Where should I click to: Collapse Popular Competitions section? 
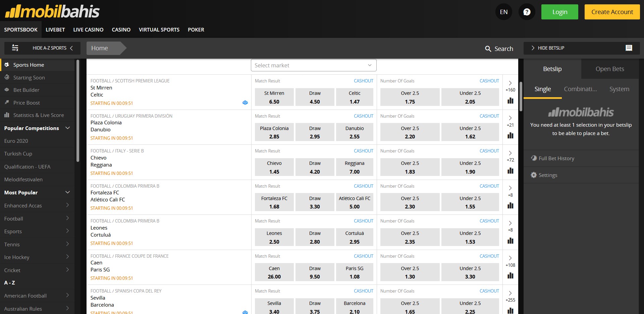pyautogui.click(x=68, y=128)
